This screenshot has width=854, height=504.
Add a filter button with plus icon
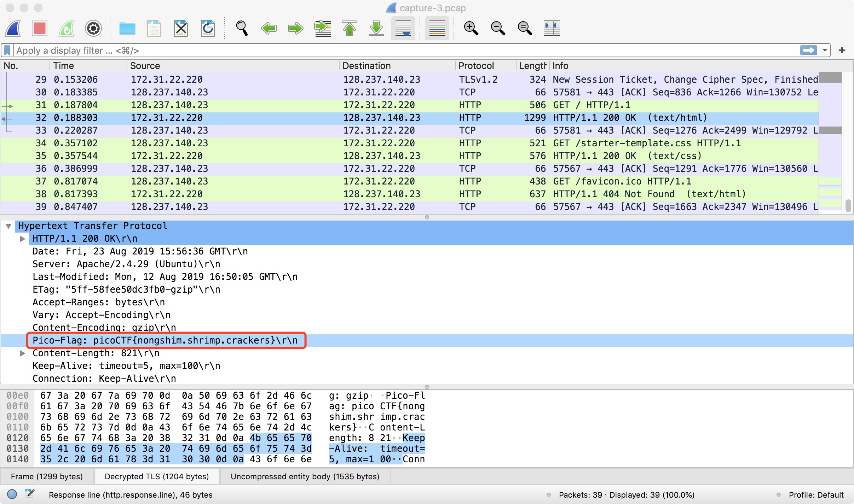(x=842, y=51)
